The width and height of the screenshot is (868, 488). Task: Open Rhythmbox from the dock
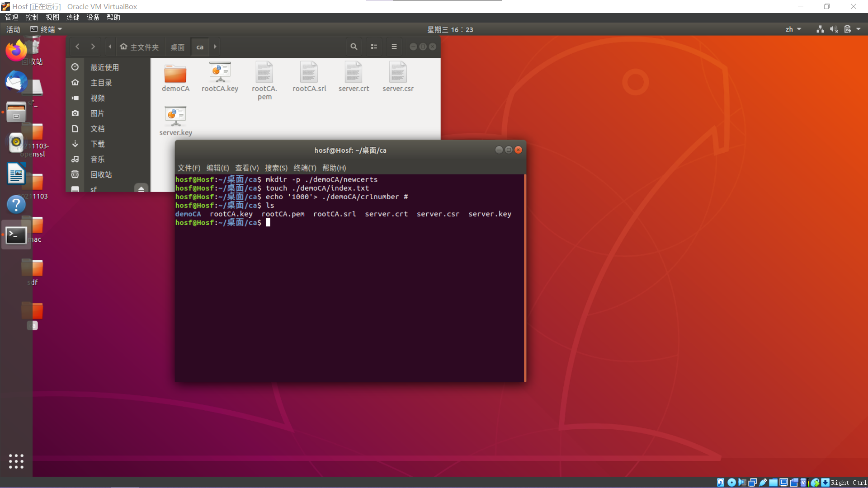click(16, 142)
